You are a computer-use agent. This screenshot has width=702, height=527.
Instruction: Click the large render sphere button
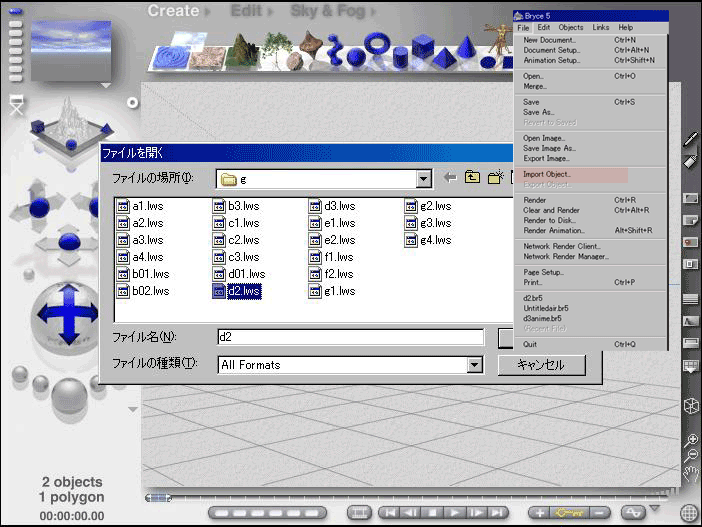coord(69,398)
